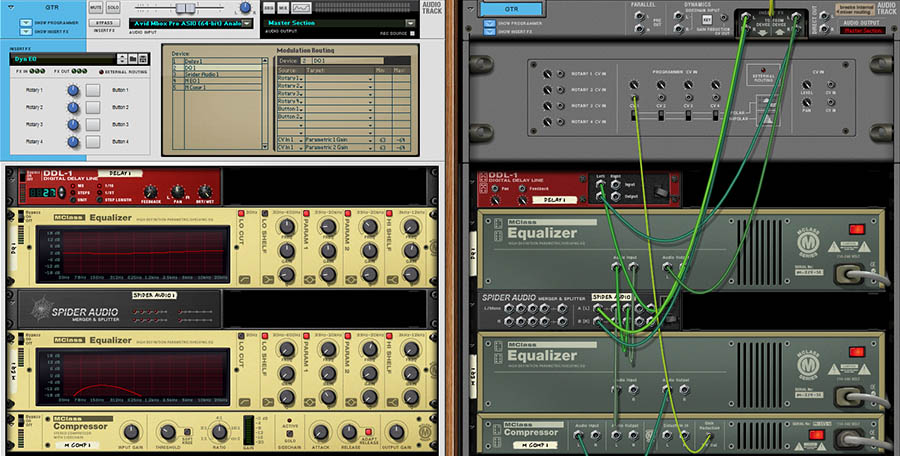The image size is (900, 456).
Task: Toggle Button 2 in insert FX panel
Action: (93, 107)
